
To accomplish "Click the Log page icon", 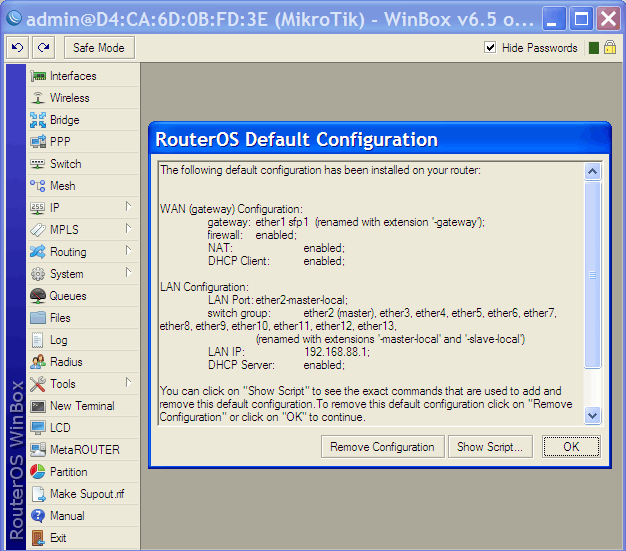I will 38,340.
